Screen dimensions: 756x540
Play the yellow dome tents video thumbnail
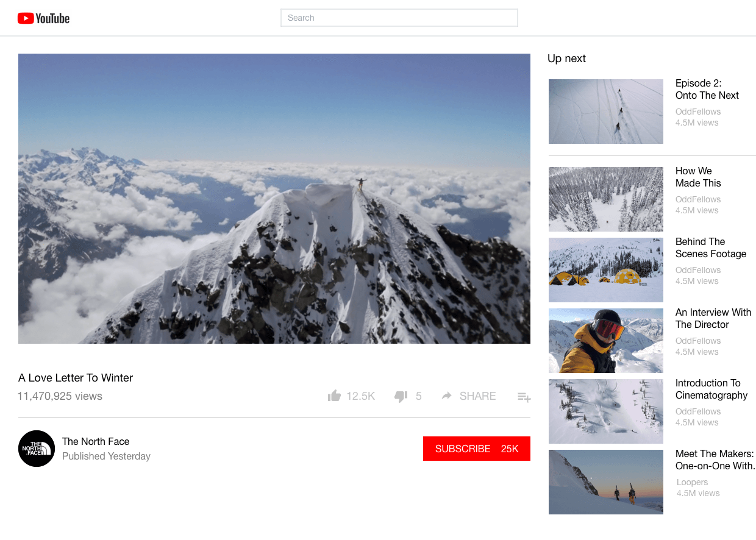tap(605, 270)
